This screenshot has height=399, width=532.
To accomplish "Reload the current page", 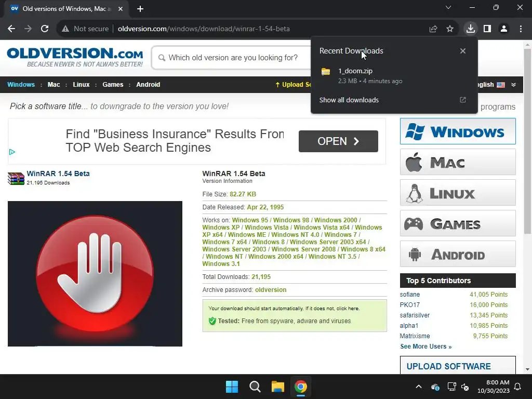I will tap(45, 29).
